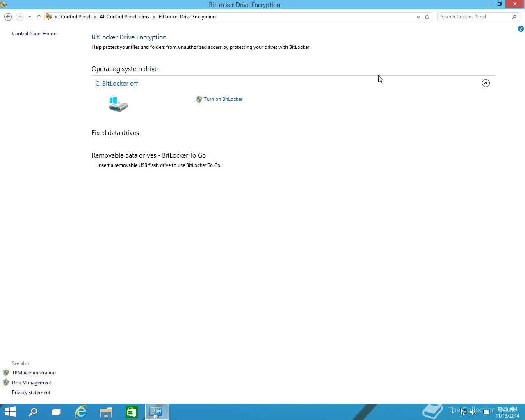
Task: Select BitLocker Drive Encryption breadcrumb
Action: [187, 17]
